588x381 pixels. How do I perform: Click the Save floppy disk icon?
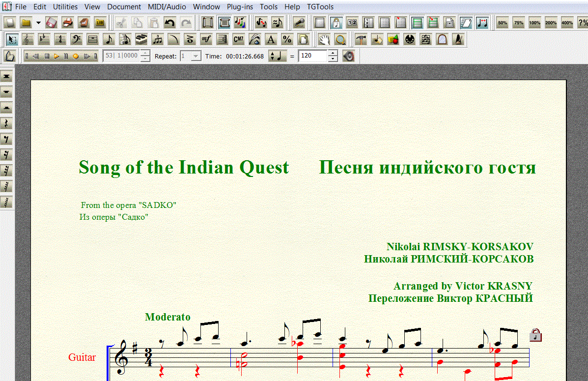click(x=52, y=23)
